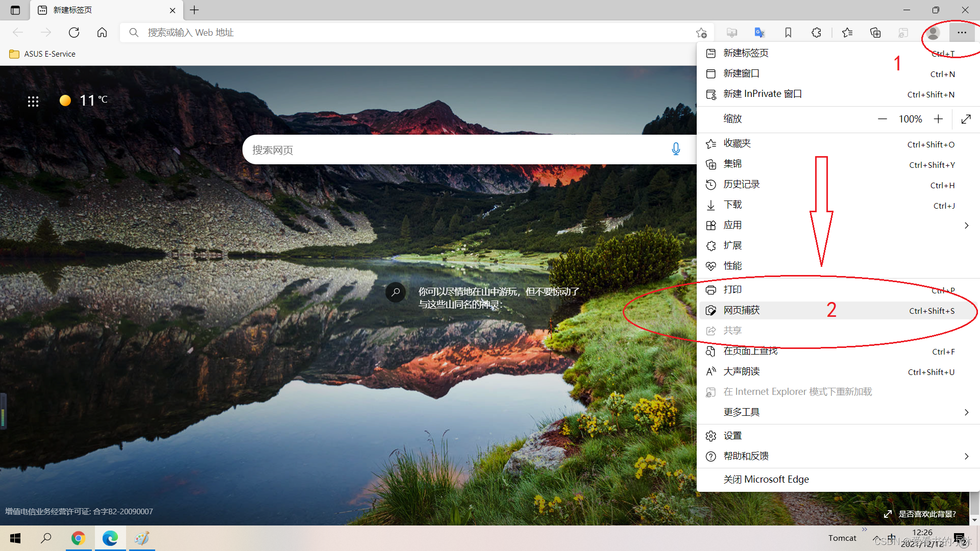
Task: Add this page to favorites star icon
Action: 701,33
